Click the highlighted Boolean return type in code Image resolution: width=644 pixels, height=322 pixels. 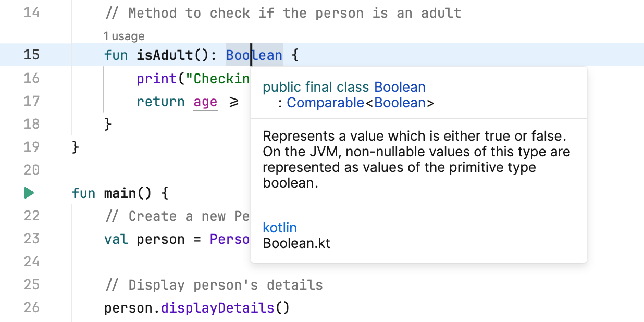[254, 55]
